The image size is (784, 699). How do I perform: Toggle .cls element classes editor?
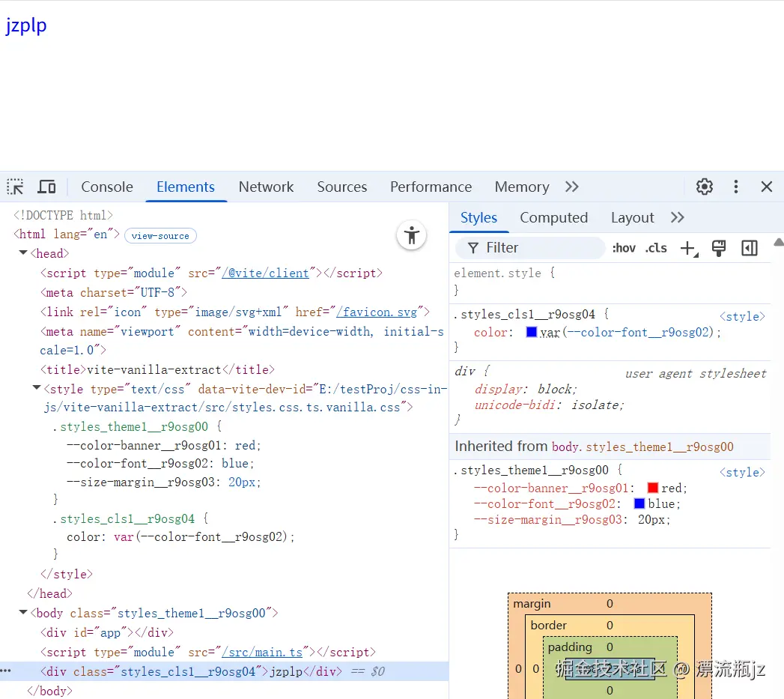point(656,247)
